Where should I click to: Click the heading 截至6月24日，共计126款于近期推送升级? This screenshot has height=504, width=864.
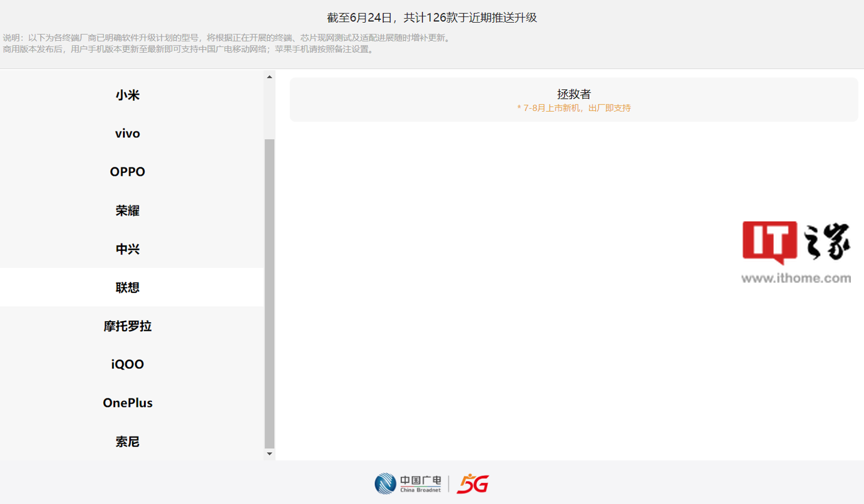click(x=432, y=17)
